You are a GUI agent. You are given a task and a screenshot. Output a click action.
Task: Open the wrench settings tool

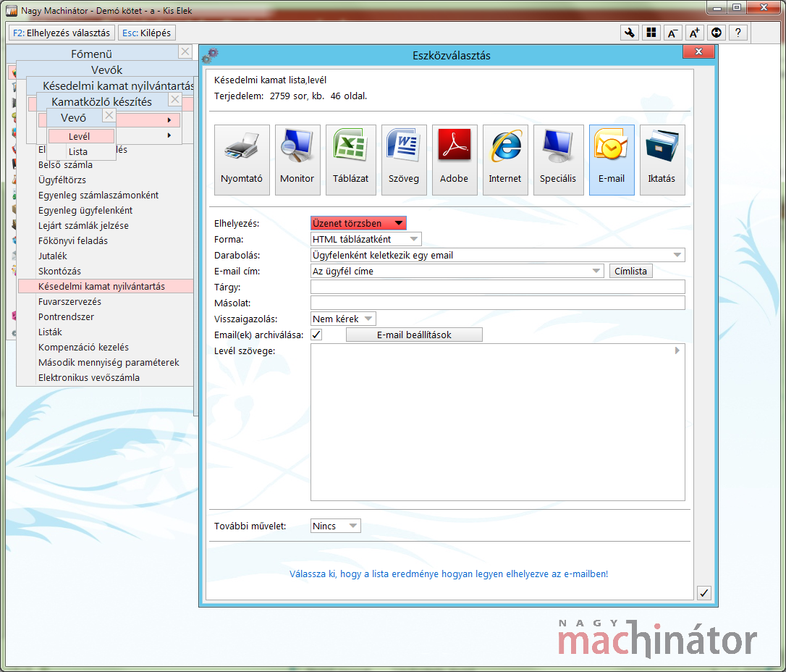pyautogui.click(x=630, y=33)
